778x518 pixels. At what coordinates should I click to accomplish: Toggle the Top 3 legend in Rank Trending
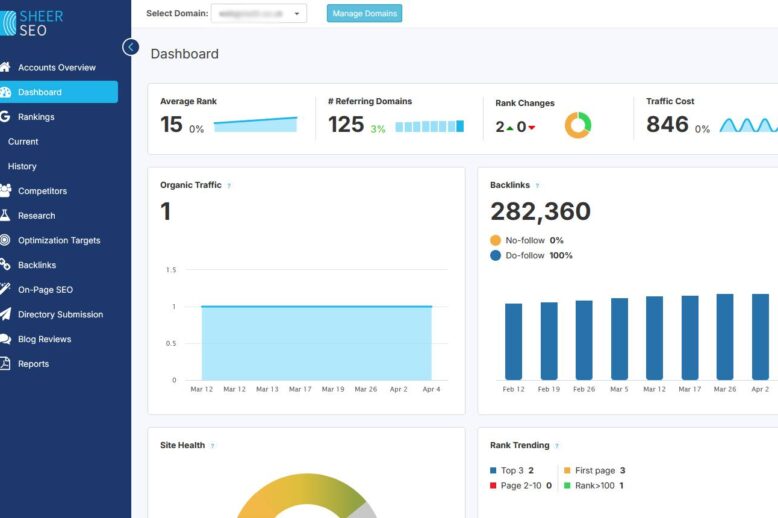[510, 470]
